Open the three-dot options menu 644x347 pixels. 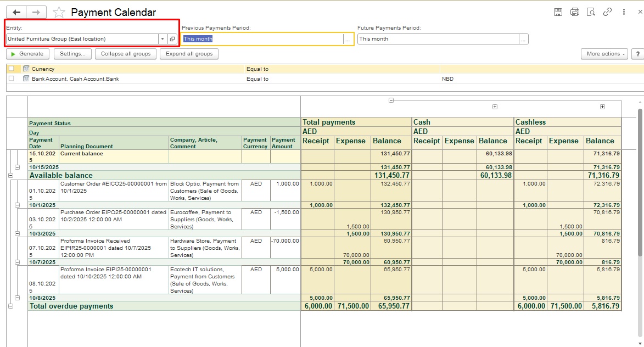point(624,12)
